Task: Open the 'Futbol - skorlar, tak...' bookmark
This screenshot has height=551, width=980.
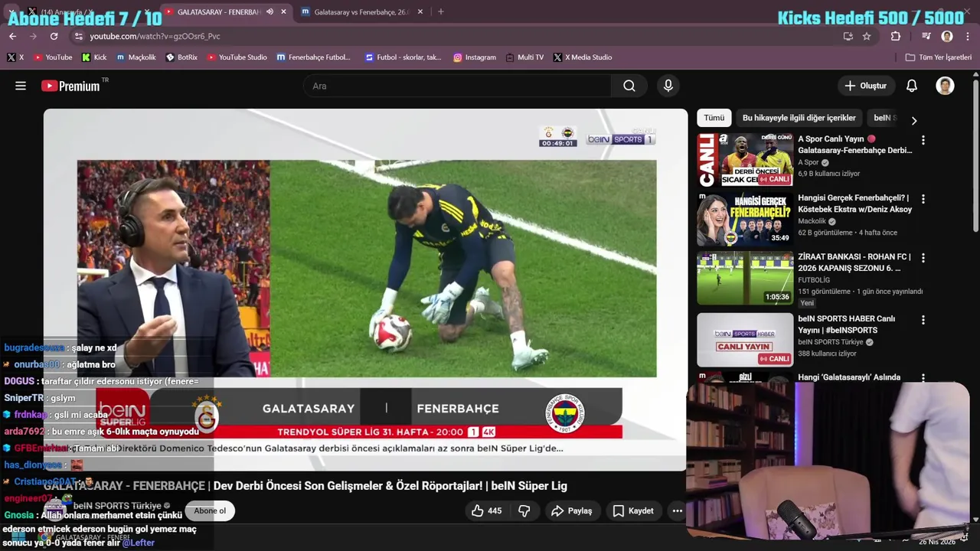Action: [403, 57]
